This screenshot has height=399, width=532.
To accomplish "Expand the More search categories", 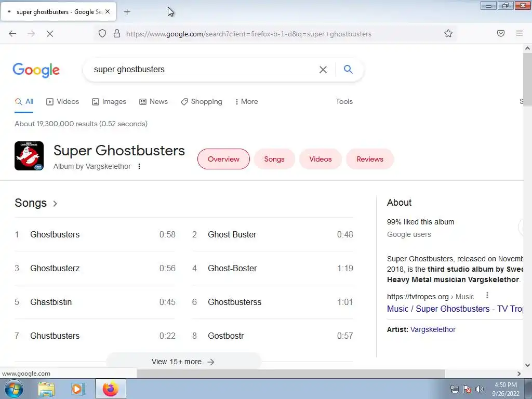I will coord(246,101).
